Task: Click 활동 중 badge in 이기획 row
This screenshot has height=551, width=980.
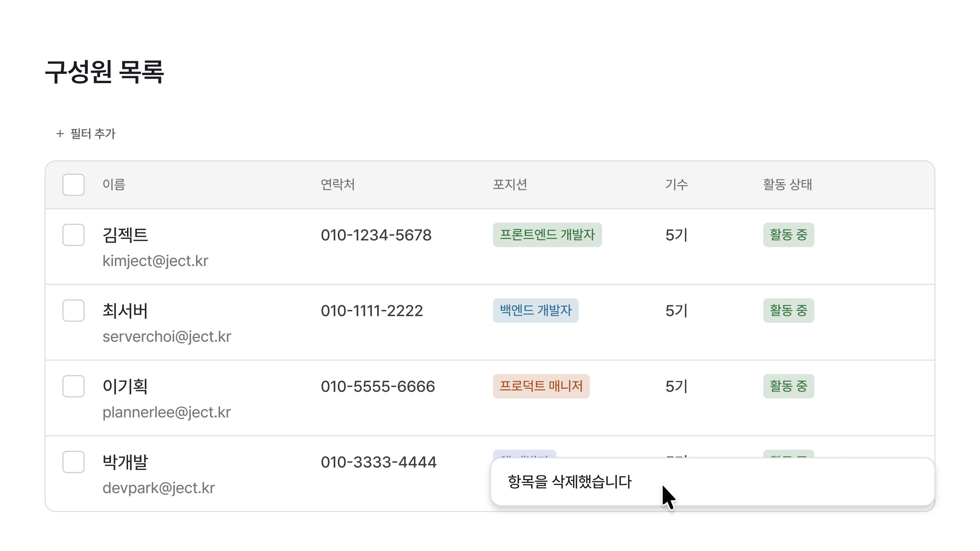Action: pos(789,386)
